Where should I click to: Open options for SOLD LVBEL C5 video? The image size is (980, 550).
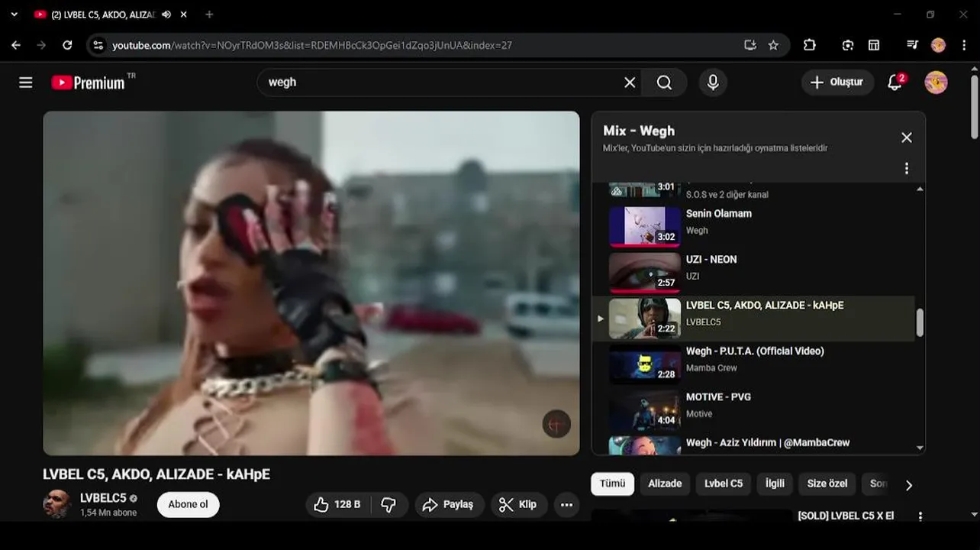coord(920,516)
